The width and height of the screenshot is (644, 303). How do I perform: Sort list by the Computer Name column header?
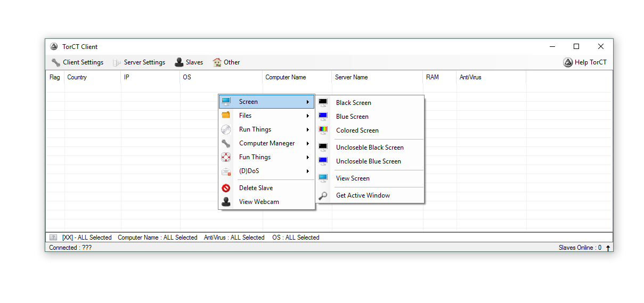pyautogui.click(x=286, y=77)
